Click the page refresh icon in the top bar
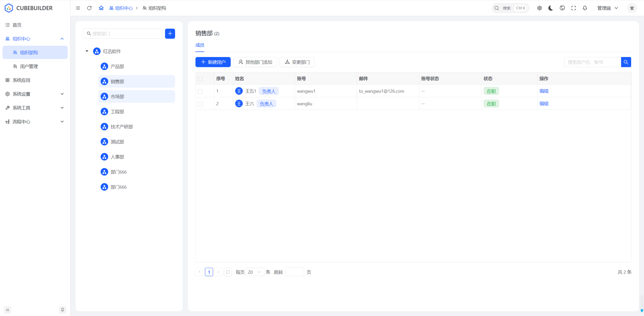The height and width of the screenshot is (316, 644). [89, 8]
